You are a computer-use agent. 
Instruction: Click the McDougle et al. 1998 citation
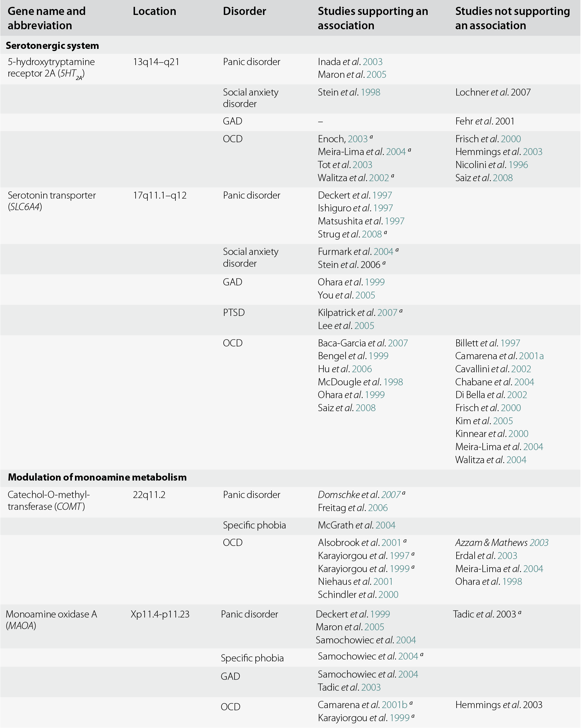point(393,382)
